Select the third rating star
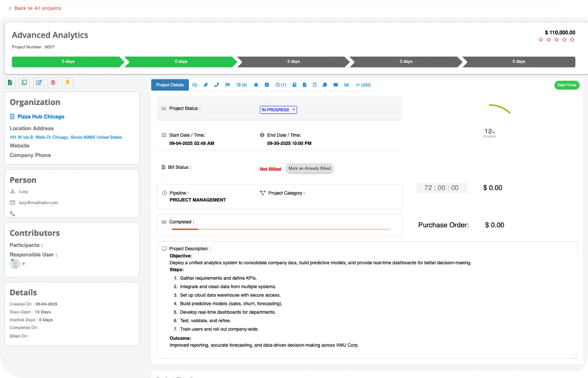 [x=556, y=40]
